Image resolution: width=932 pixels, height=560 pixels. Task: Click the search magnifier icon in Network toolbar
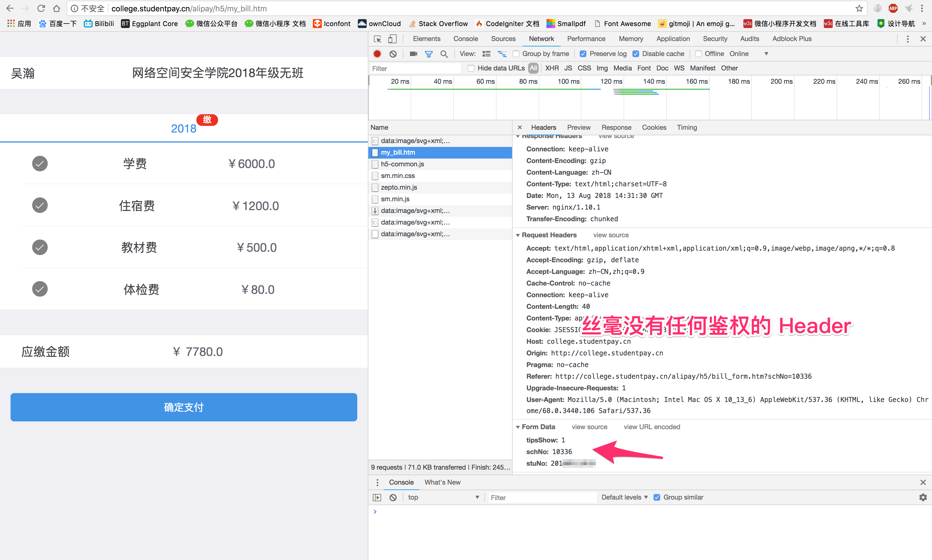tap(444, 54)
